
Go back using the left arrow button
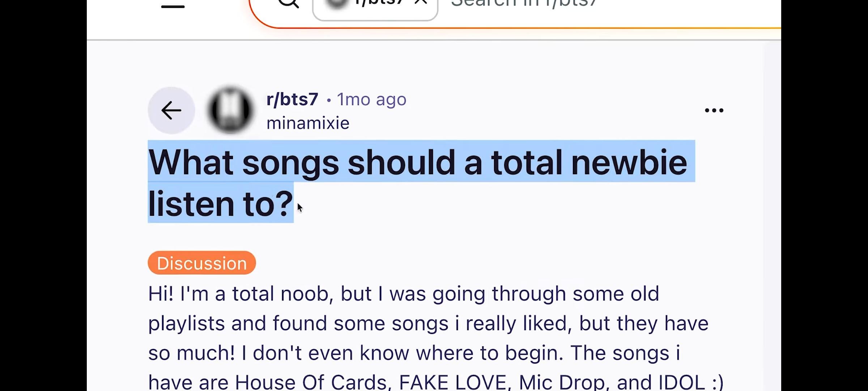tap(171, 110)
